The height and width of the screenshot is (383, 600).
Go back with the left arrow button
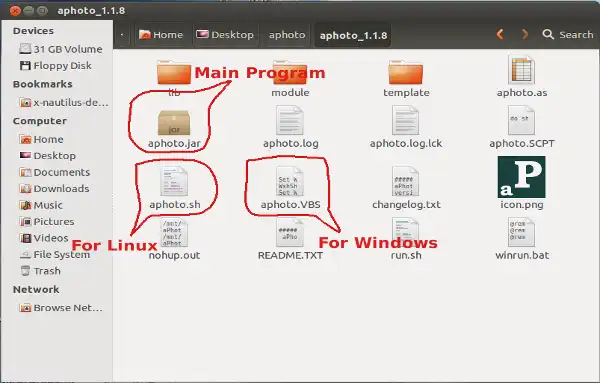click(500, 34)
